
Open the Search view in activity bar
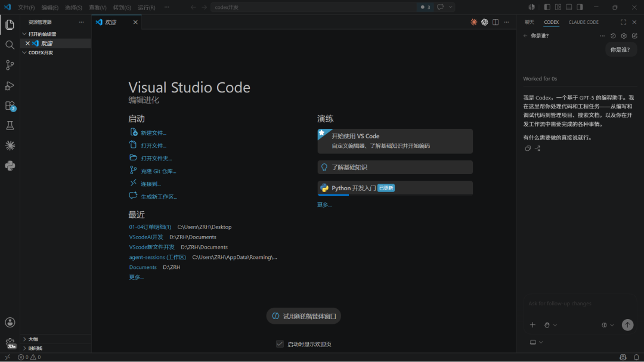(x=10, y=45)
